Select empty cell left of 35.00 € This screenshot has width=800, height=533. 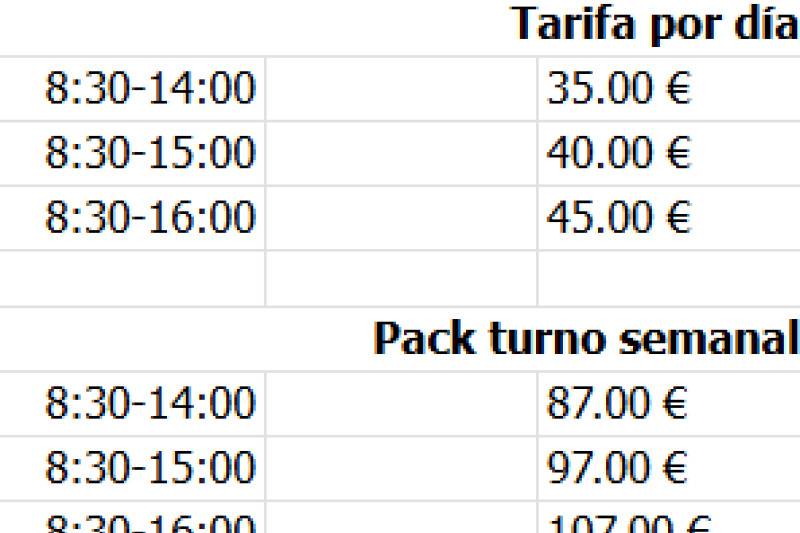click(400, 89)
